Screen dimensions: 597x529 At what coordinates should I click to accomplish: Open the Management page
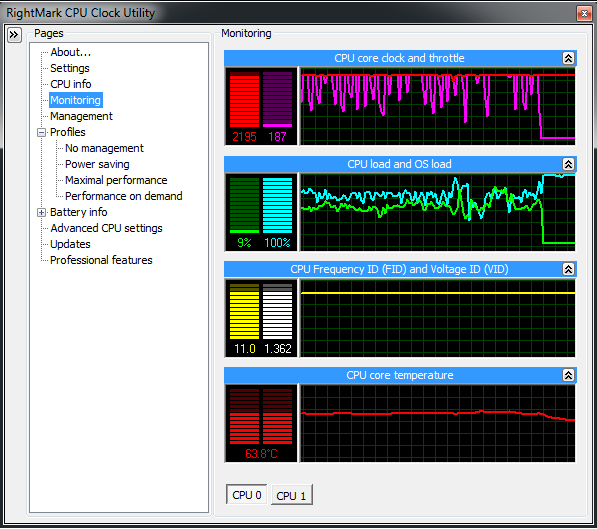[81, 116]
